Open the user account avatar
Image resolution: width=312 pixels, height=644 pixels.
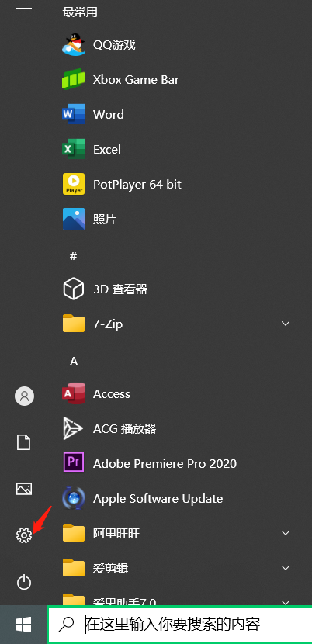point(24,396)
